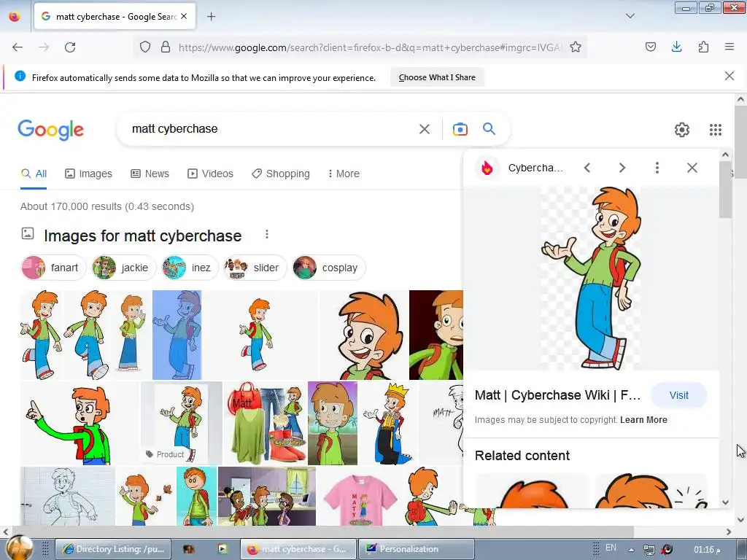Close the image preview panel
Viewport: 747px width, 560px height.
tap(692, 168)
